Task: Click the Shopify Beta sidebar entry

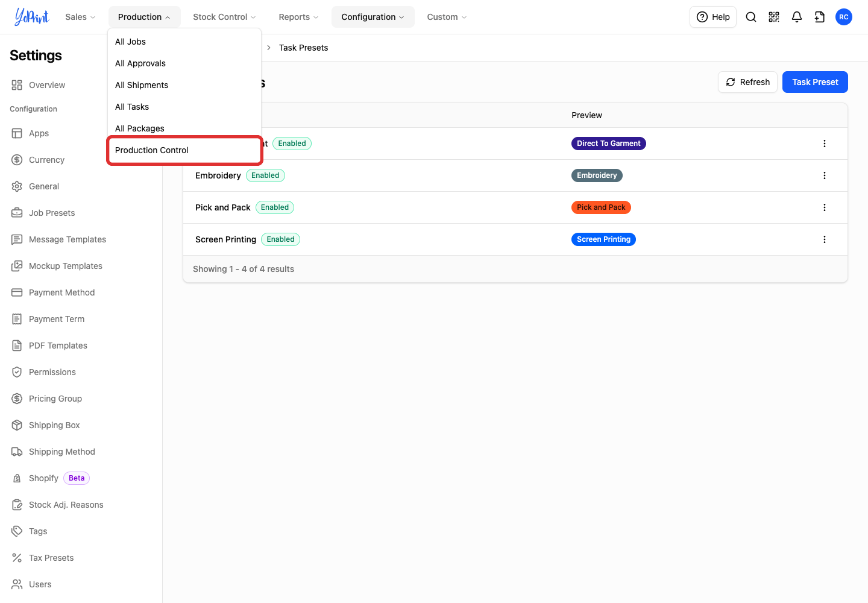Action: pos(51,478)
